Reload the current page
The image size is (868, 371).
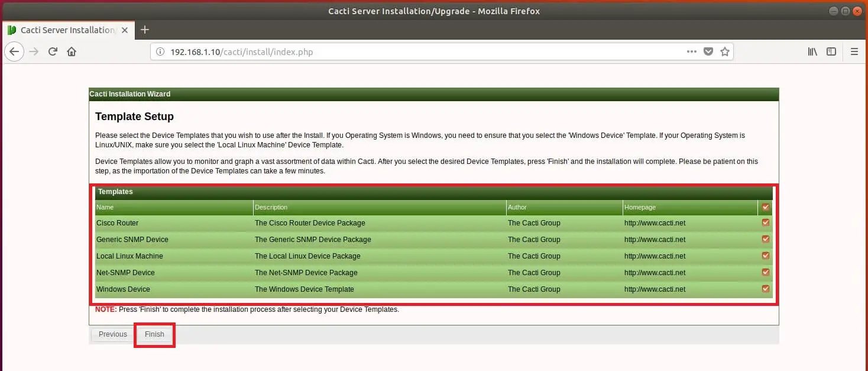[53, 51]
